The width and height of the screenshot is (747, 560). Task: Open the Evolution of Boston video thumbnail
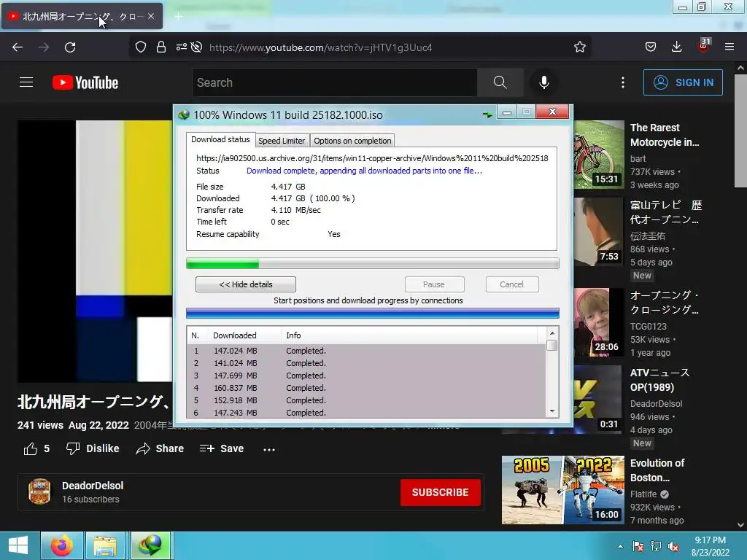(x=563, y=489)
